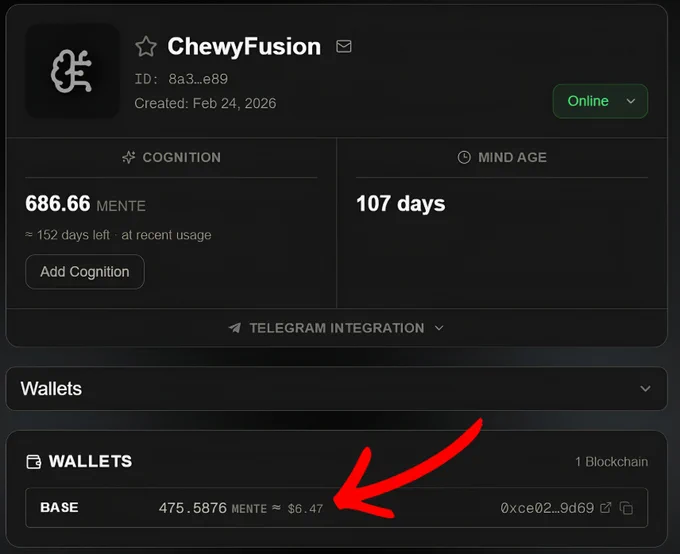
Task: Copy the 0xce02…9d69 wallet address
Action: point(627,508)
